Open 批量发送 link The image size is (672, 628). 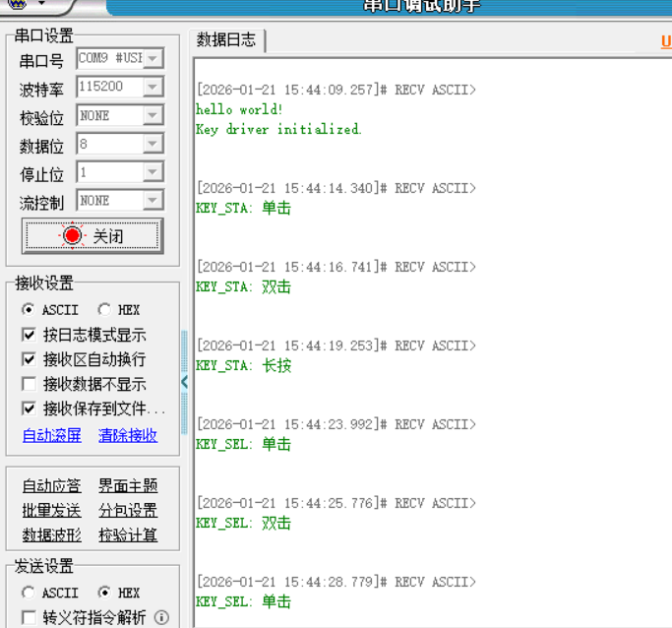pyautogui.click(x=52, y=511)
